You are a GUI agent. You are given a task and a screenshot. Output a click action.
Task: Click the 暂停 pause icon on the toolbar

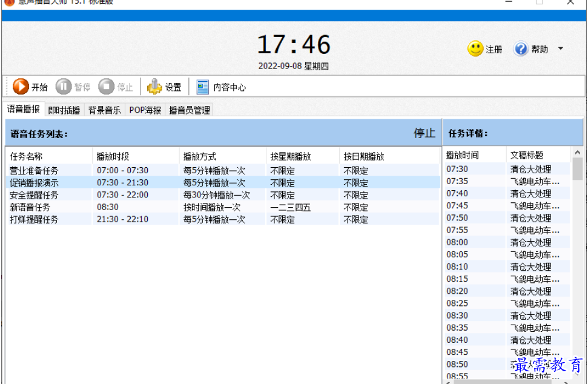click(63, 87)
